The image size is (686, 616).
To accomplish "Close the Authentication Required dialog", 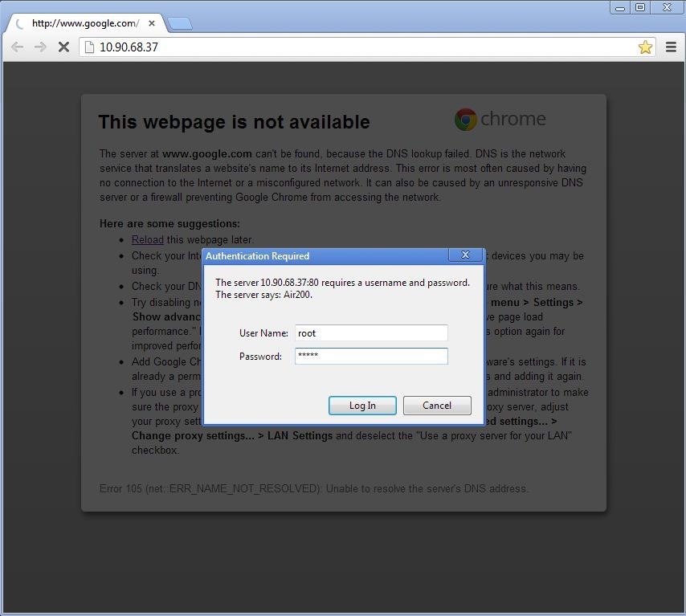I will [466, 255].
